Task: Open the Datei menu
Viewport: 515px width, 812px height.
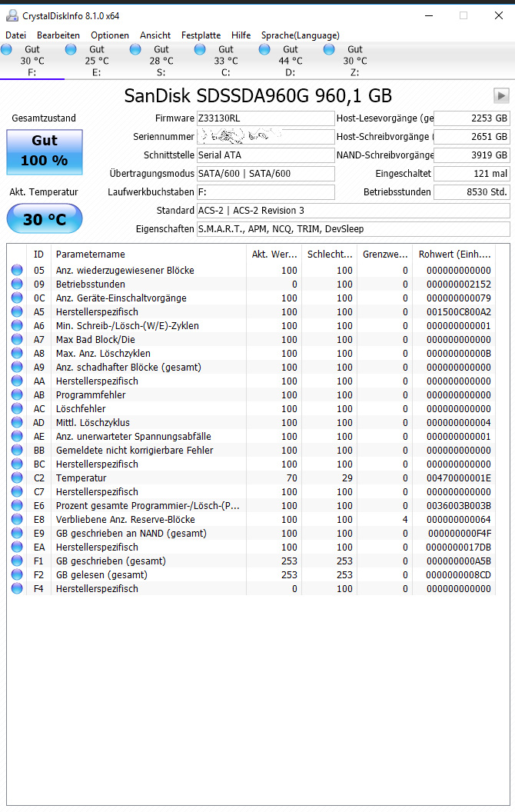Action: (15, 35)
